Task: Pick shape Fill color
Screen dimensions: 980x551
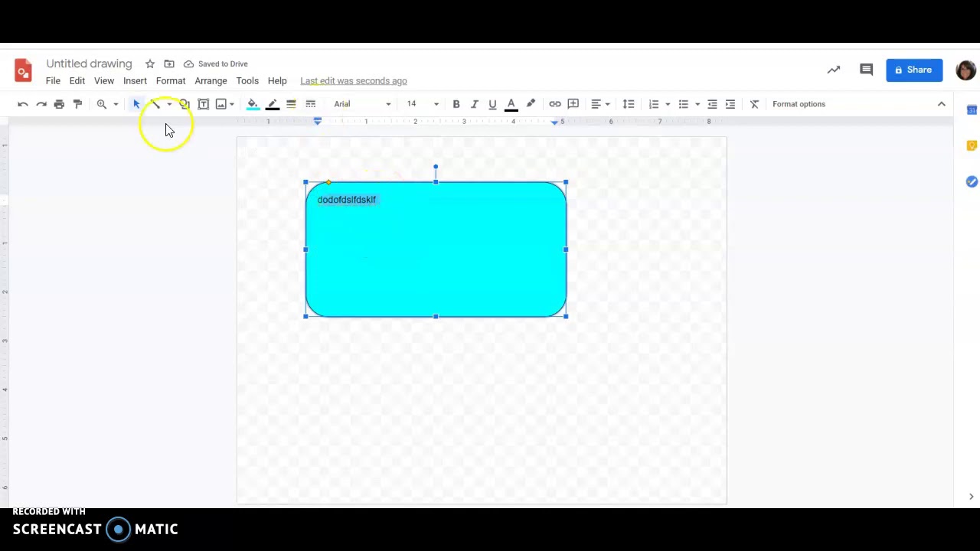Action: point(253,104)
